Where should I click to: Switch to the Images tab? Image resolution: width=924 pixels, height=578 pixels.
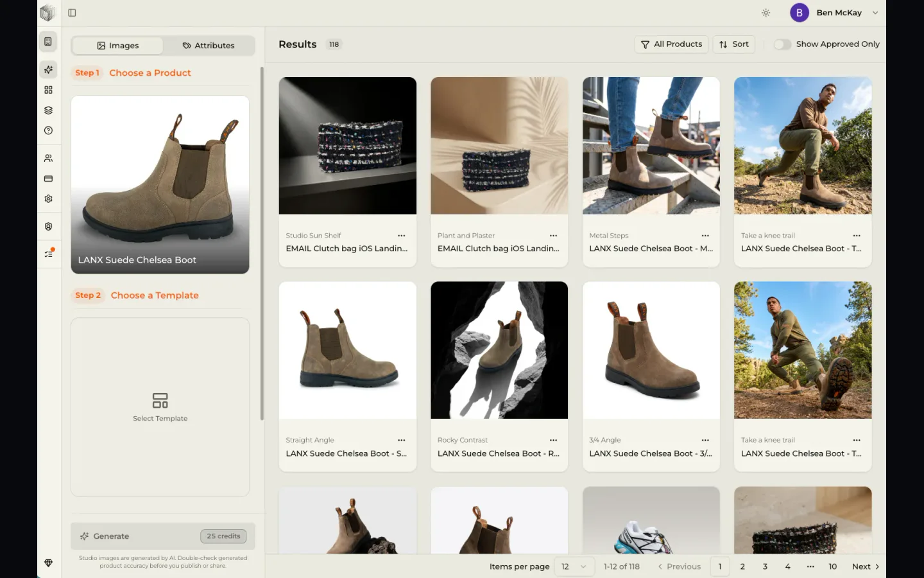pyautogui.click(x=118, y=46)
